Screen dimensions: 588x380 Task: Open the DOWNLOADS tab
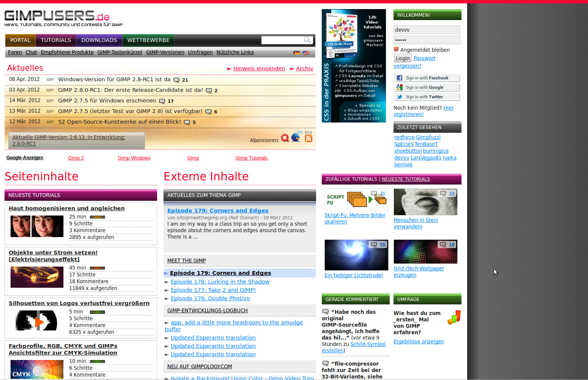tap(99, 40)
